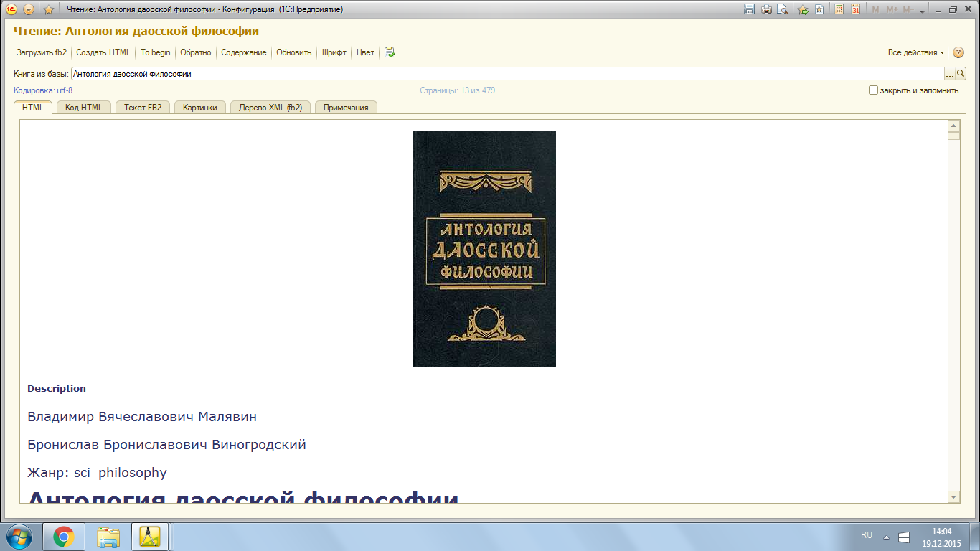Click the magnifier open button of book field
This screenshot has height=551, width=980.
coord(961,74)
